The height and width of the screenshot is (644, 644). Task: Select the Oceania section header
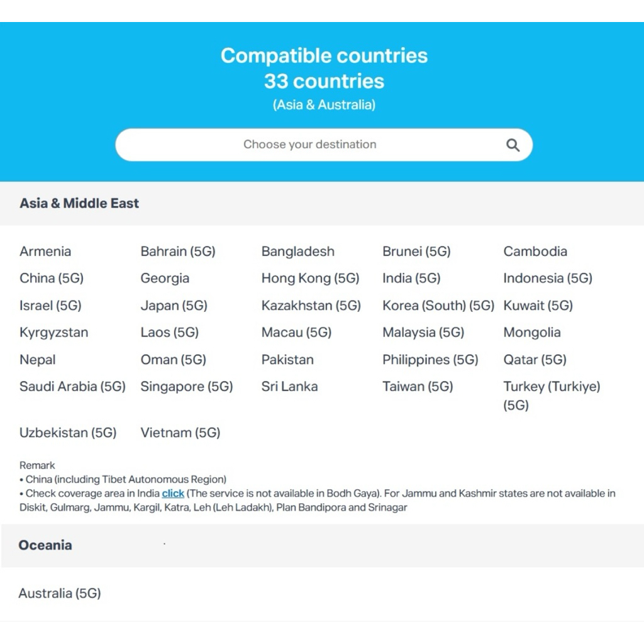coord(45,545)
